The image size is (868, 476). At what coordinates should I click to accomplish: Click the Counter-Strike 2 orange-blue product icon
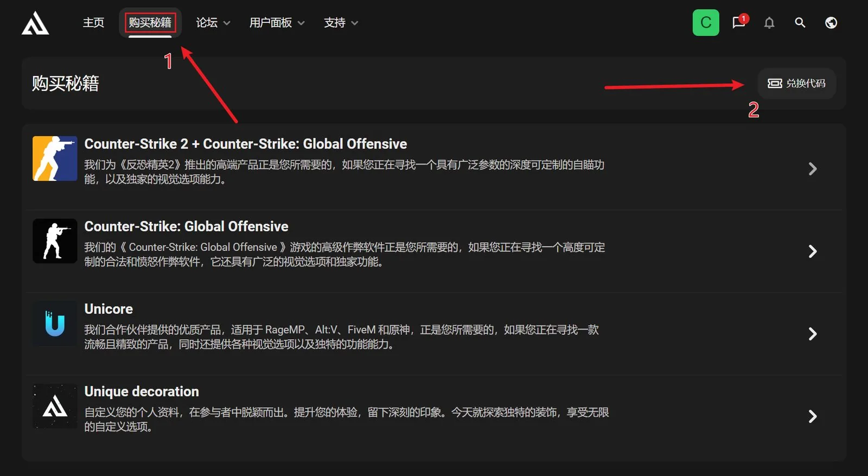(x=55, y=158)
